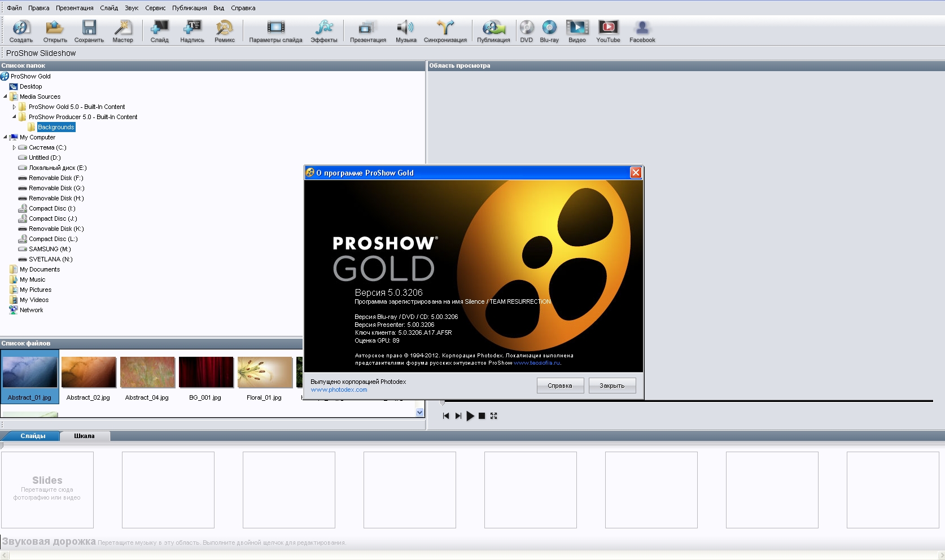
Task: Collapse the Media Sources tree node
Action: coord(5,97)
